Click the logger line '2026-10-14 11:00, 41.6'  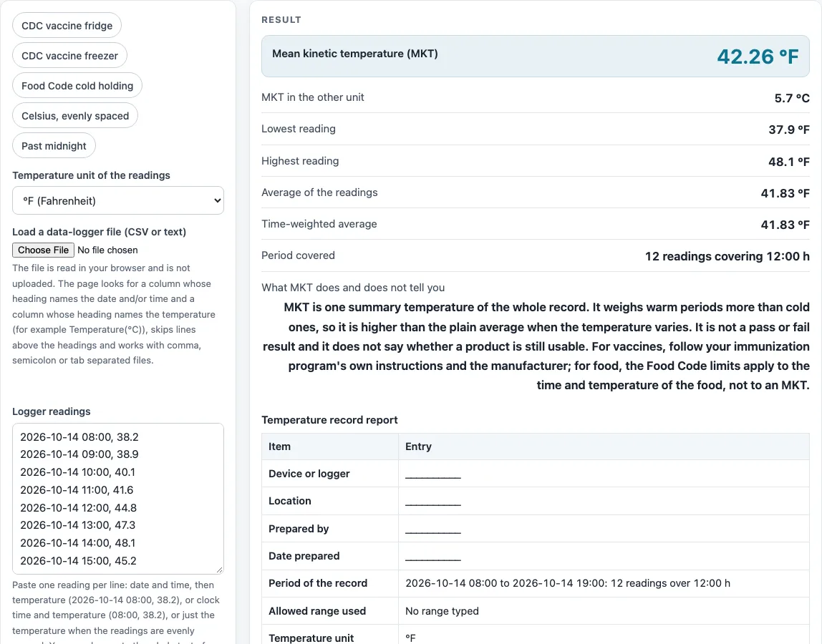pyautogui.click(x=77, y=490)
